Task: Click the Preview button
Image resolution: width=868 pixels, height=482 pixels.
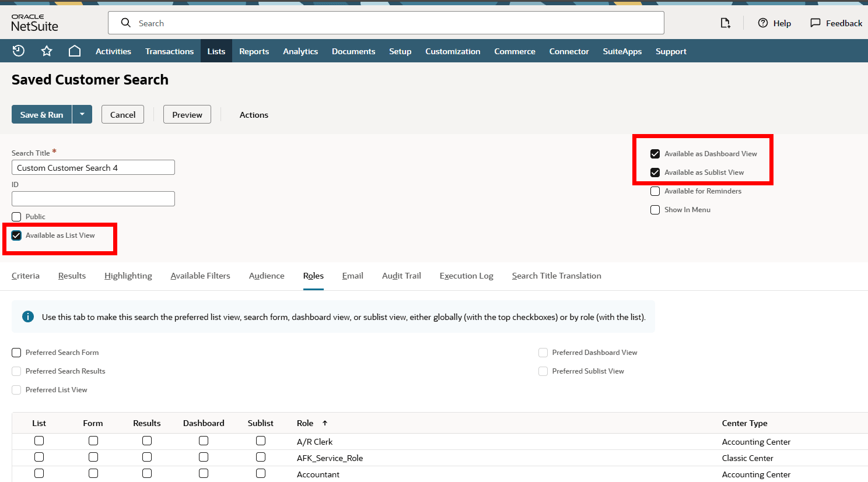Action: (x=187, y=114)
